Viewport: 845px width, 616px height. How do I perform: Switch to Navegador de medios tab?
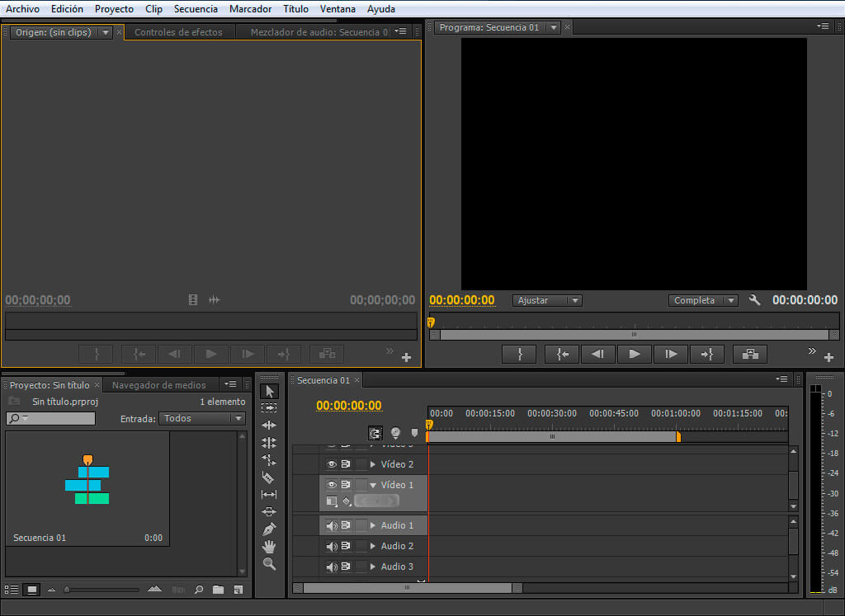pos(159,385)
